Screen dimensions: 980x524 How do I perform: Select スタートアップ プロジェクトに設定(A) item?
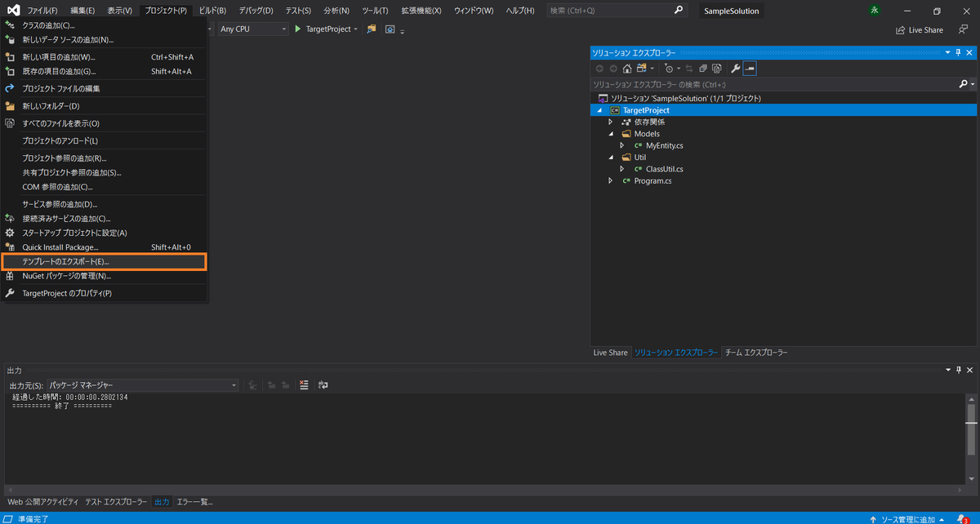105,233
